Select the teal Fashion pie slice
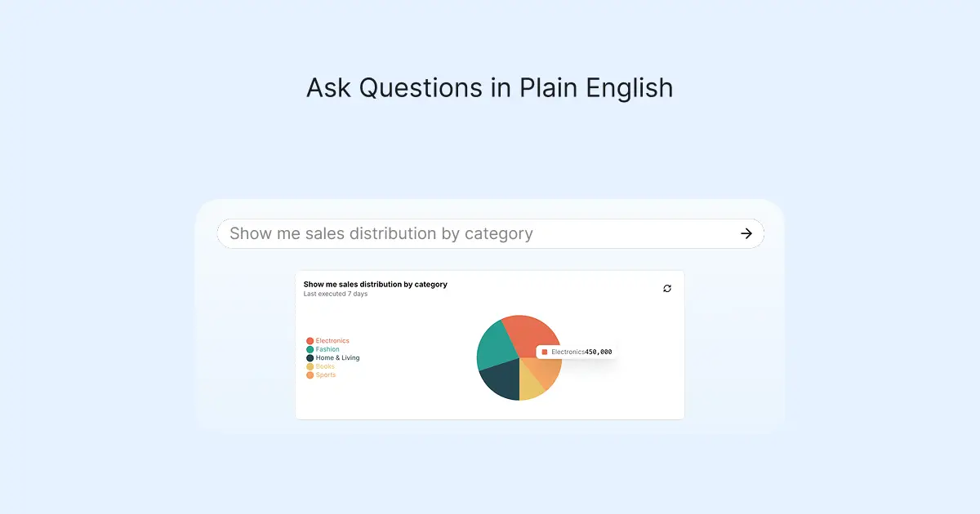980x514 pixels. tap(495, 346)
